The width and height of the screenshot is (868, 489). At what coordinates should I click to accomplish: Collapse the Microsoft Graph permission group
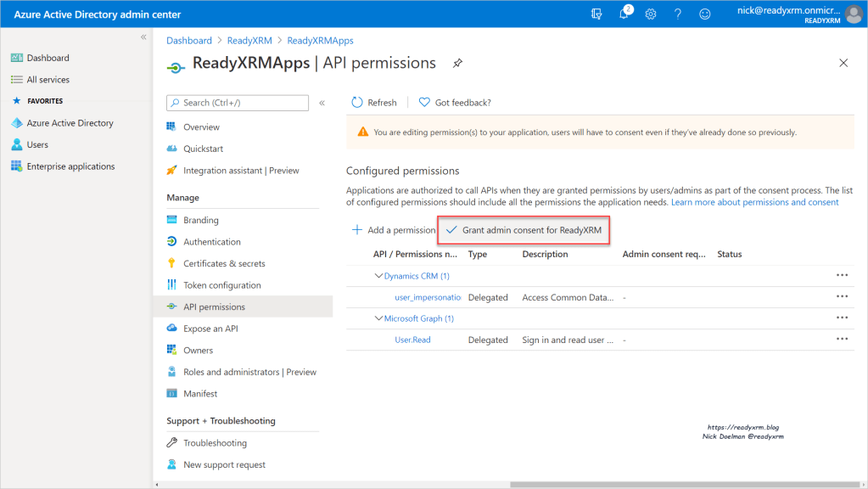(x=379, y=318)
